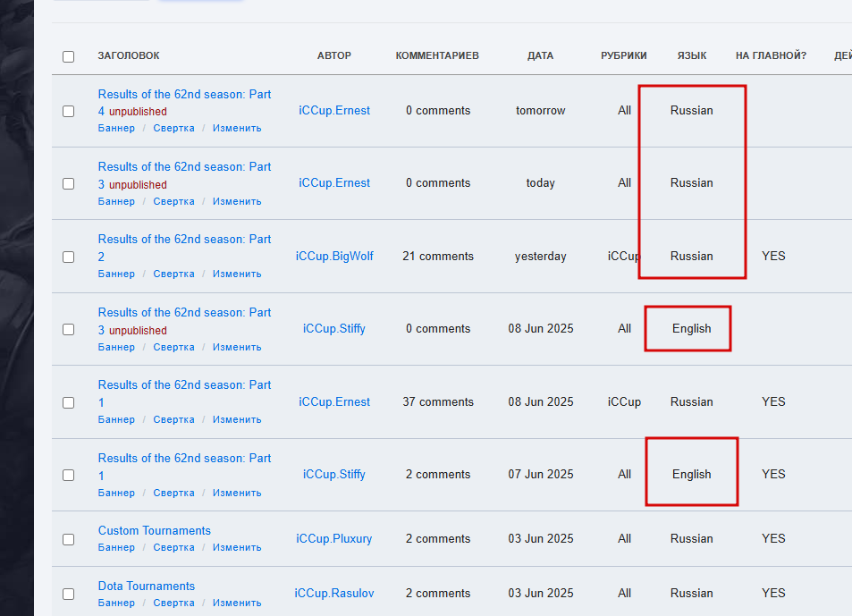
Task: Open the Dota Tournaments article
Action: [x=146, y=586]
